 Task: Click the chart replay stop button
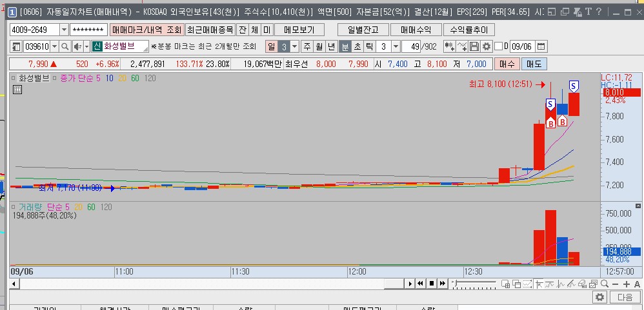(432, 284)
